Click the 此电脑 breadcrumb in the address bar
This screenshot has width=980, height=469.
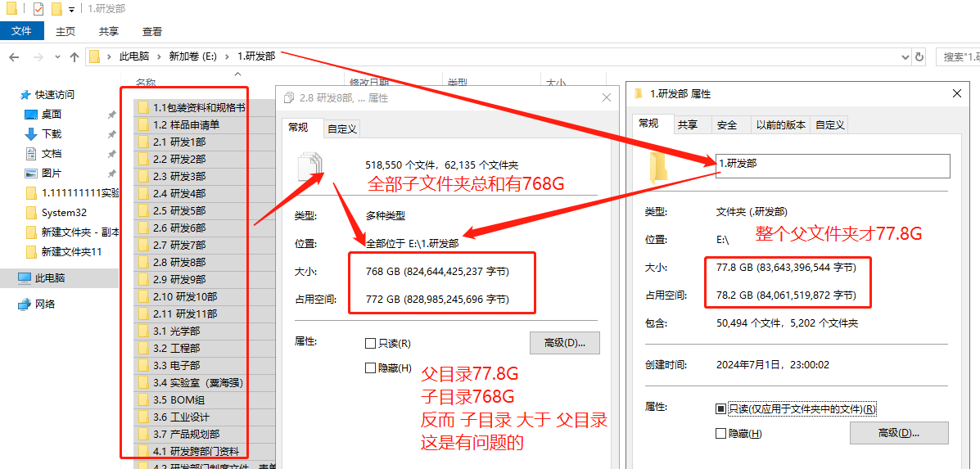[134, 56]
